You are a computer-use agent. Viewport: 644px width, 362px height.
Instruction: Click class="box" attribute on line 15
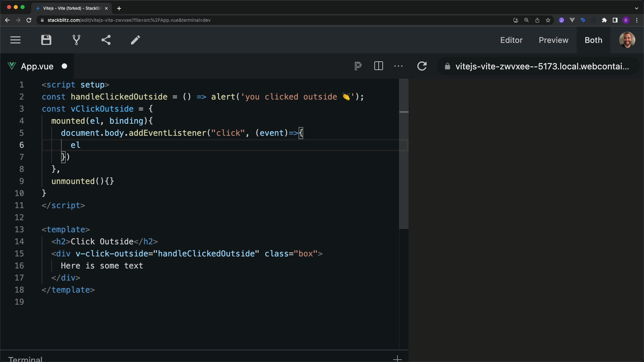coord(291,253)
